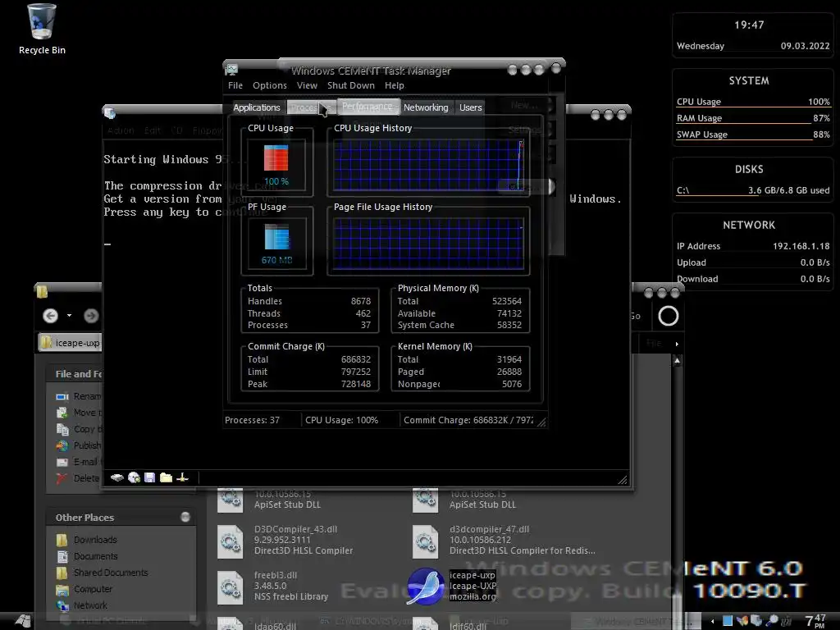The height and width of the screenshot is (630, 840).
Task: Click Commit Charge Peak value 728148
Action: click(x=356, y=384)
